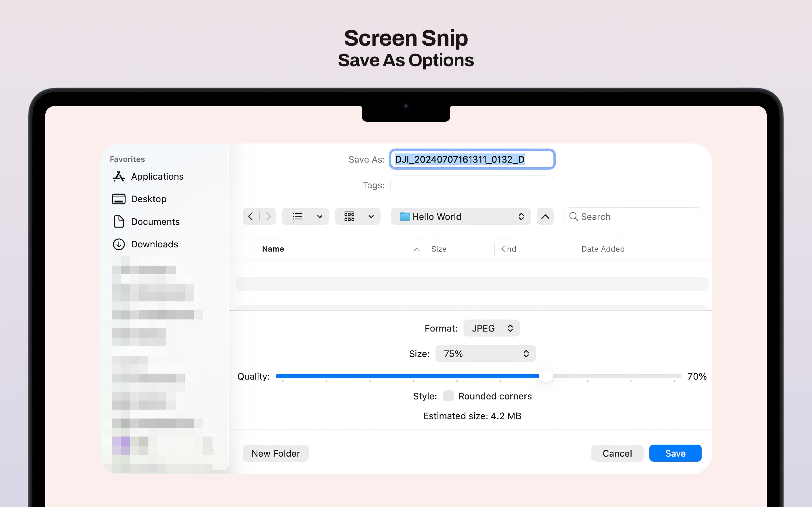
Task: Open the Downloads folder
Action: coord(155,244)
